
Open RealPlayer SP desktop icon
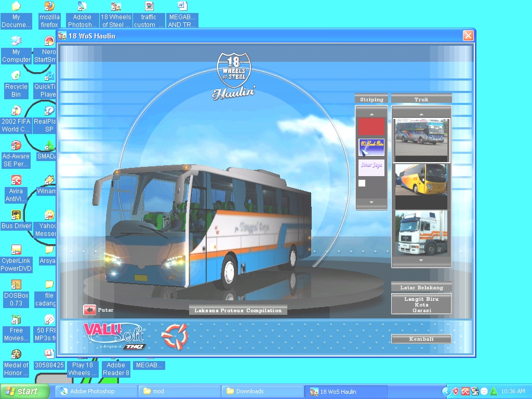[46, 119]
